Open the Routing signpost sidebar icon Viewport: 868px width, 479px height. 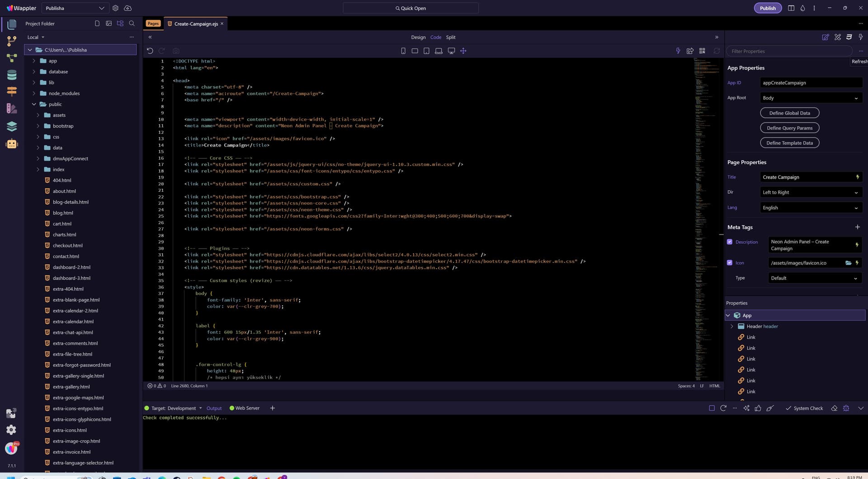(x=12, y=92)
